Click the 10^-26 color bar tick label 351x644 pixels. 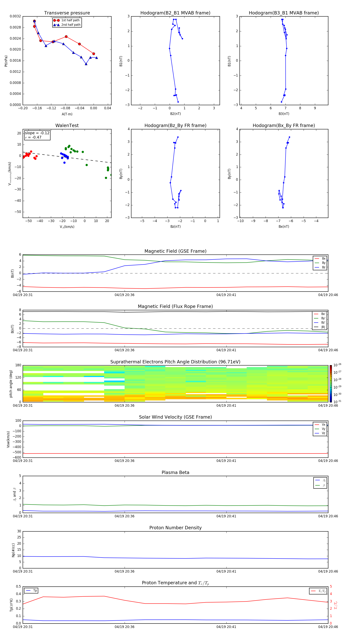coord(337,365)
